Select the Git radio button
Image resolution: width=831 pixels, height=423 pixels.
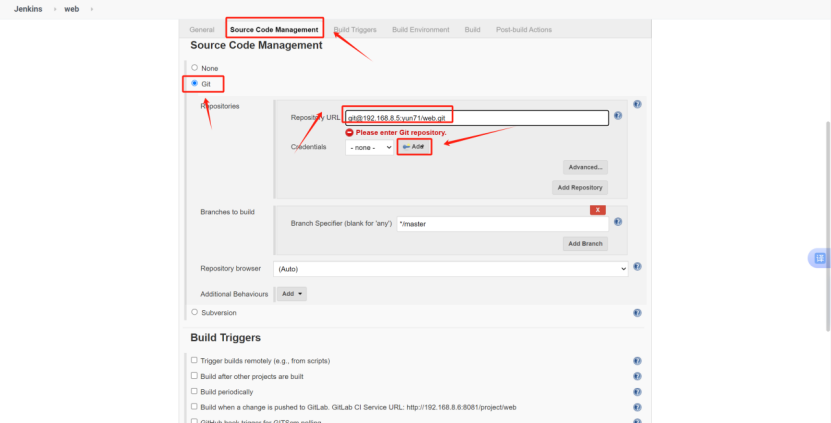[x=195, y=83]
